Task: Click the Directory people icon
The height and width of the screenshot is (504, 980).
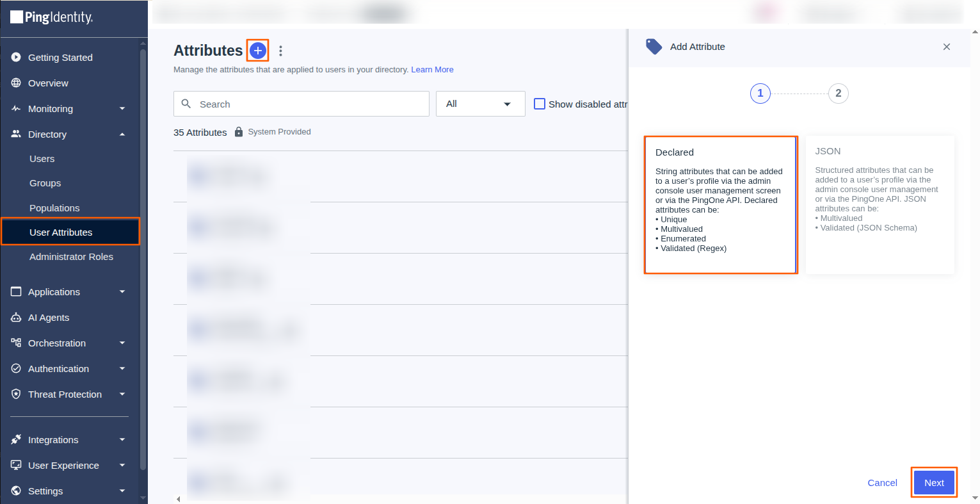Action: 16,134
